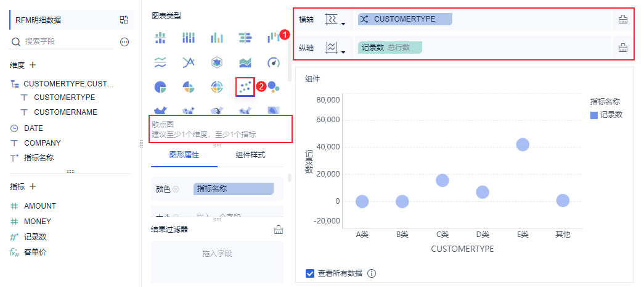Viewport: 644px width, 287px height.
Task: Switch to the 图形属性 tab
Action: click(184, 155)
